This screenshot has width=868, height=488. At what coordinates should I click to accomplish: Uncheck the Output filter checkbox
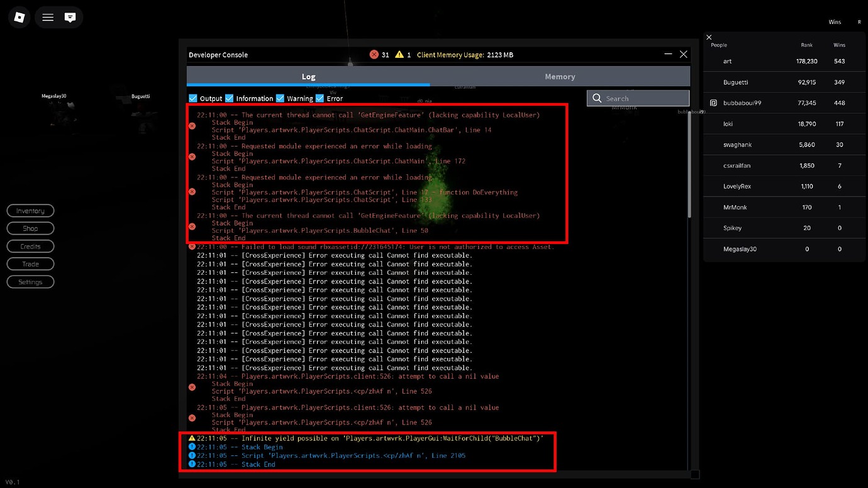[x=193, y=98]
